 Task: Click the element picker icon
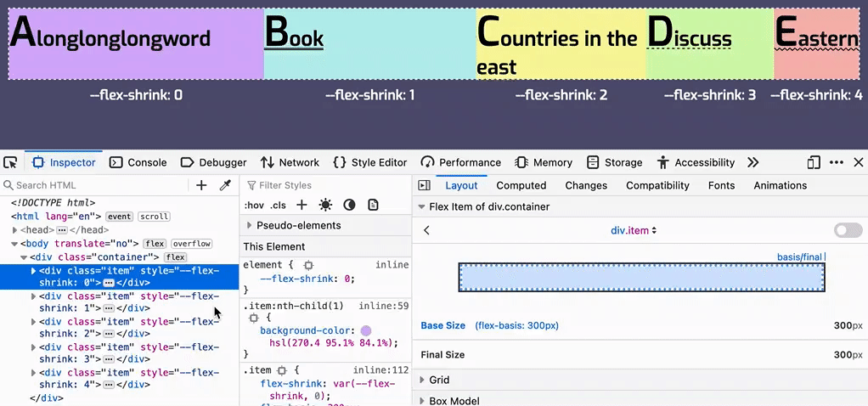[x=10, y=162]
